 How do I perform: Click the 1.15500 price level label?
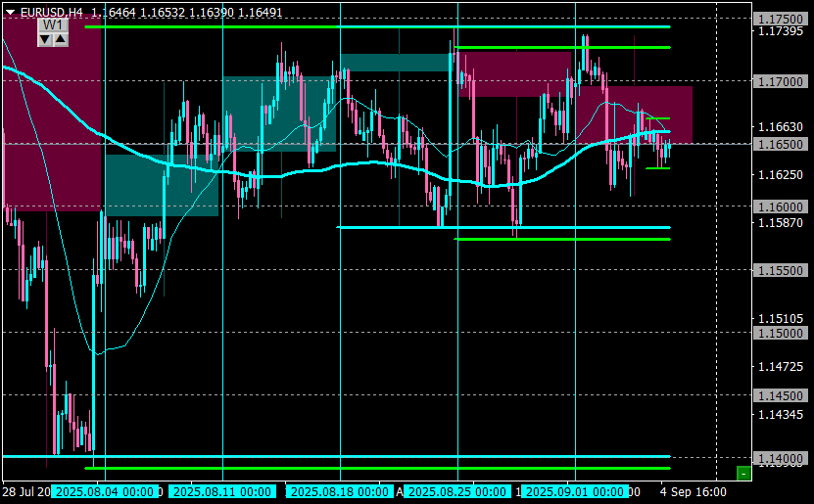781,270
